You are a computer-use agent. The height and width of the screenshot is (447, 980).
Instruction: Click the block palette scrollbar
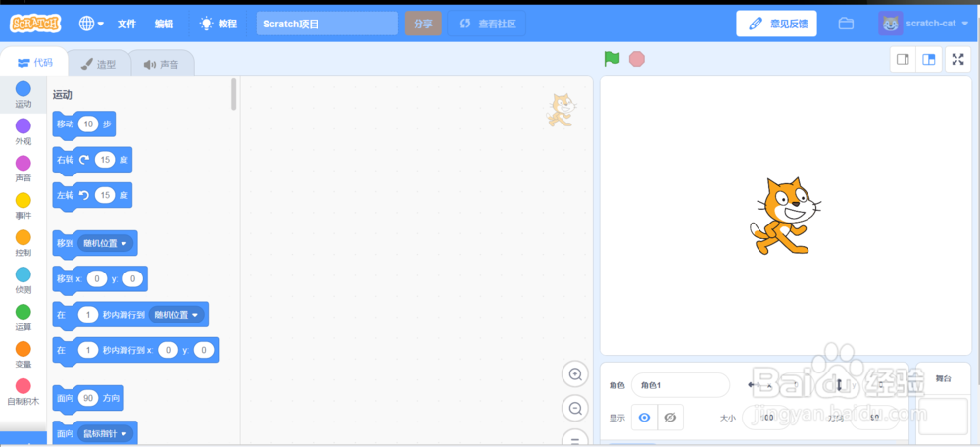[x=234, y=94]
